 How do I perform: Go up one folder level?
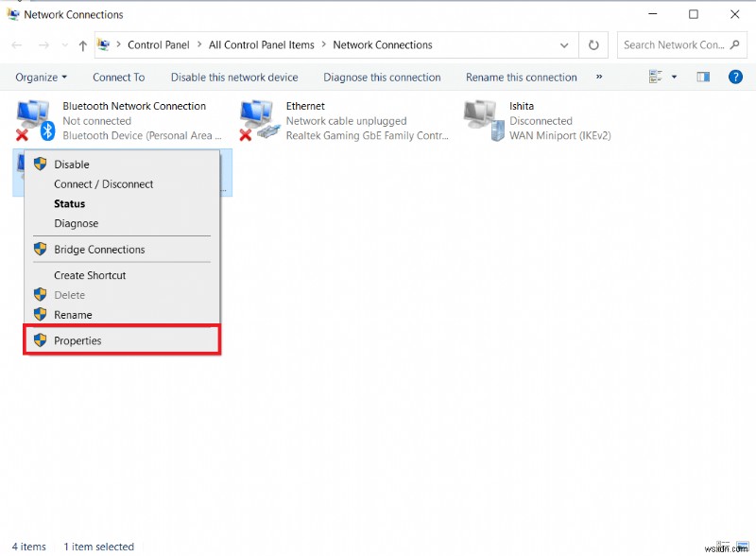click(x=83, y=45)
